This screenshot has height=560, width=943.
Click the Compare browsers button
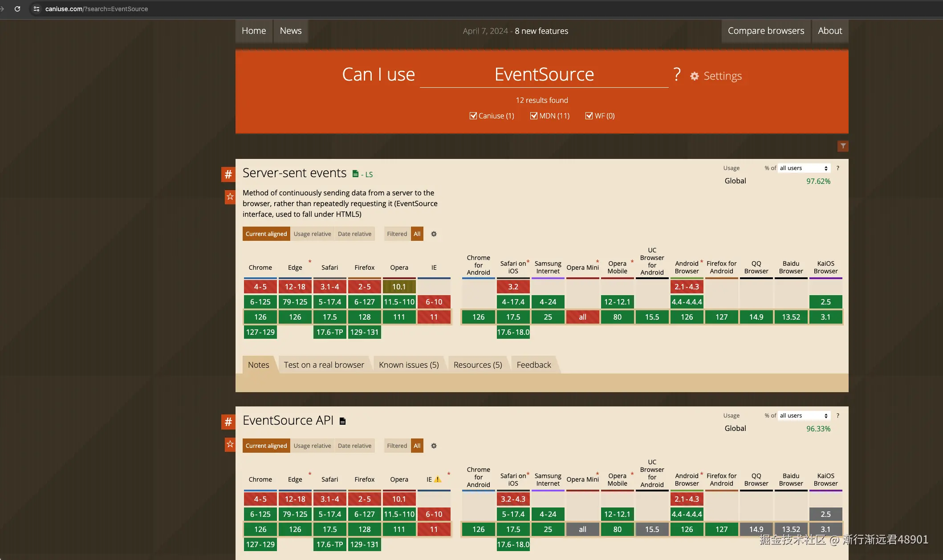[766, 31]
